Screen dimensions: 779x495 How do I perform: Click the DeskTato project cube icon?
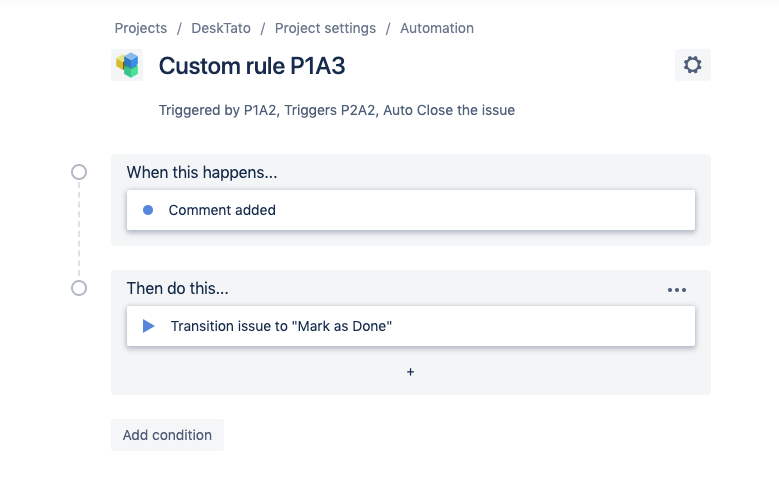tap(127, 65)
